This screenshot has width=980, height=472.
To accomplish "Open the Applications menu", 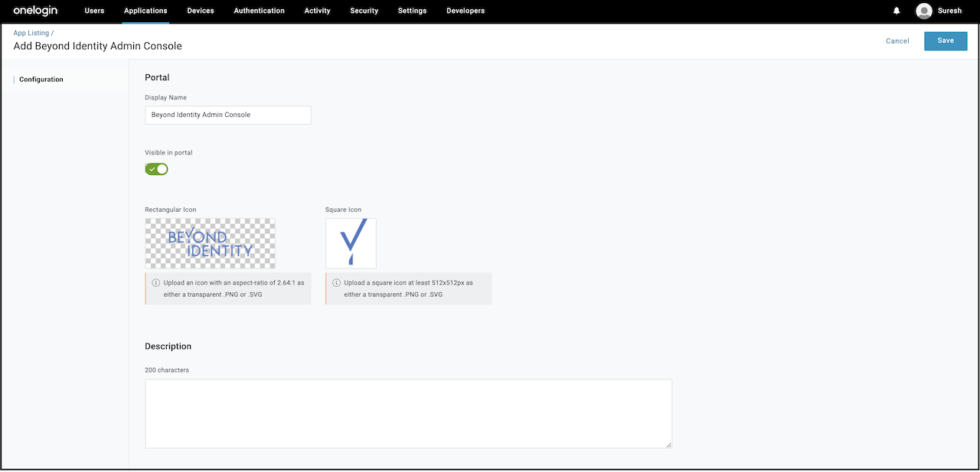I will coord(145,11).
